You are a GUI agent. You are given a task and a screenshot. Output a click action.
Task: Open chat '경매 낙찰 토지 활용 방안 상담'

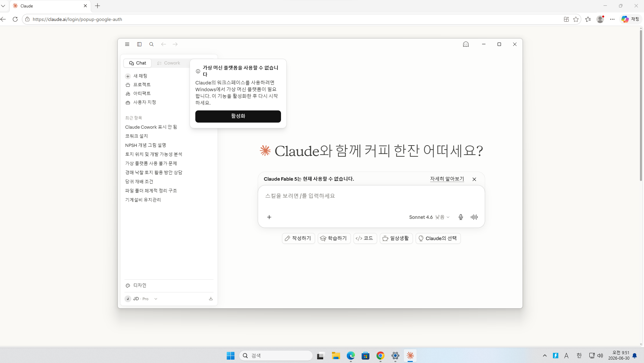[154, 173]
